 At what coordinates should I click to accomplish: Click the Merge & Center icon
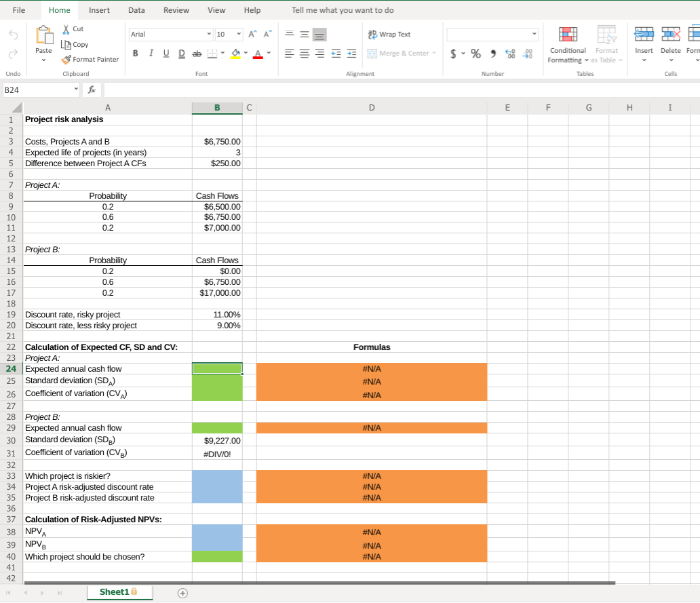pyautogui.click(x=402, y=53)
